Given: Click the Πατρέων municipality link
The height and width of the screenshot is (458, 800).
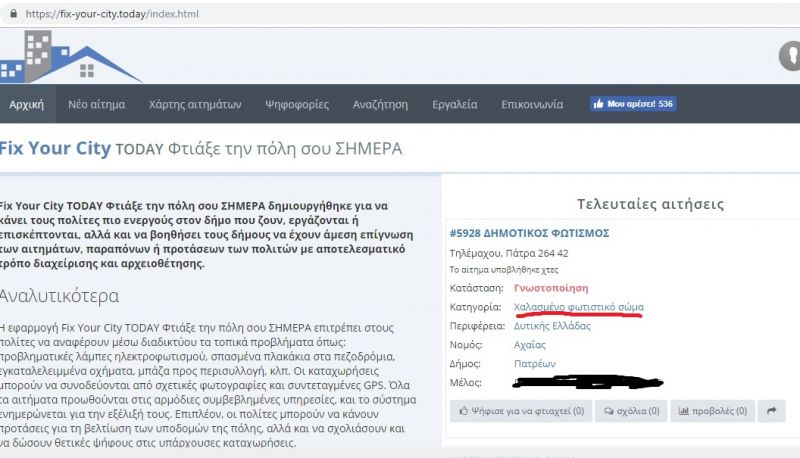Looking at the screenshot, I should pos(535,364).
